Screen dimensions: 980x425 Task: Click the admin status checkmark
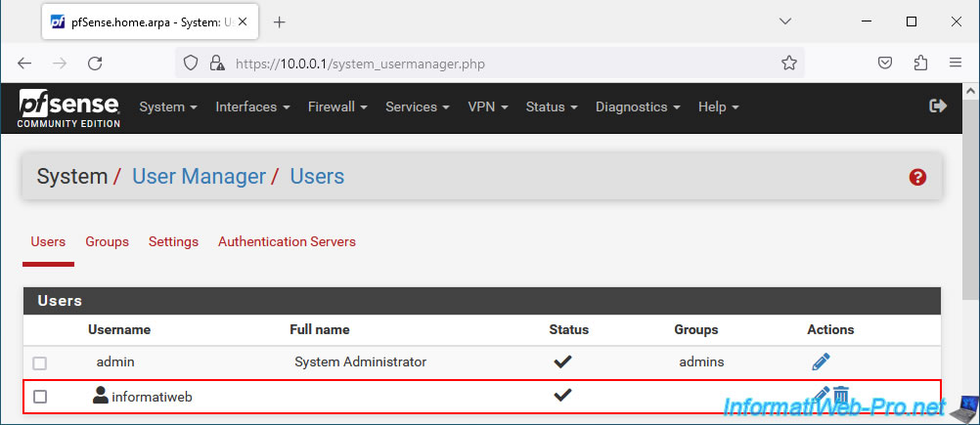click(x=562, y=361)
